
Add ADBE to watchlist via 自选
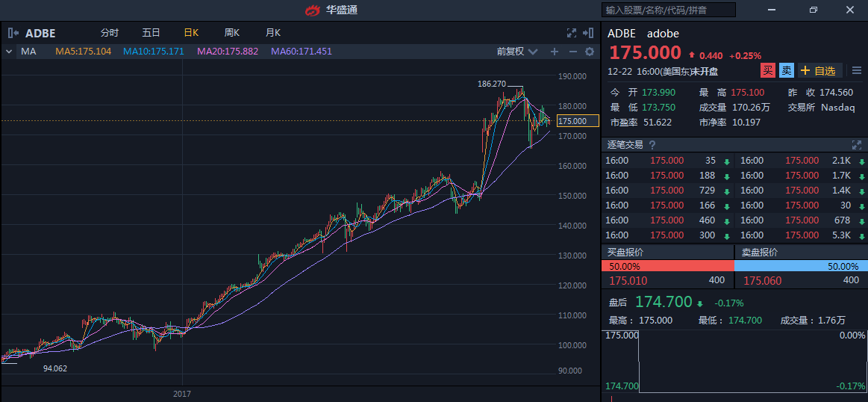click(819, 71)
